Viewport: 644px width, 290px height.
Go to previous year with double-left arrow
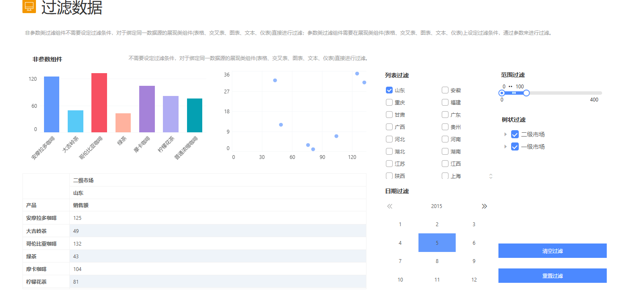tap(390, 206)
